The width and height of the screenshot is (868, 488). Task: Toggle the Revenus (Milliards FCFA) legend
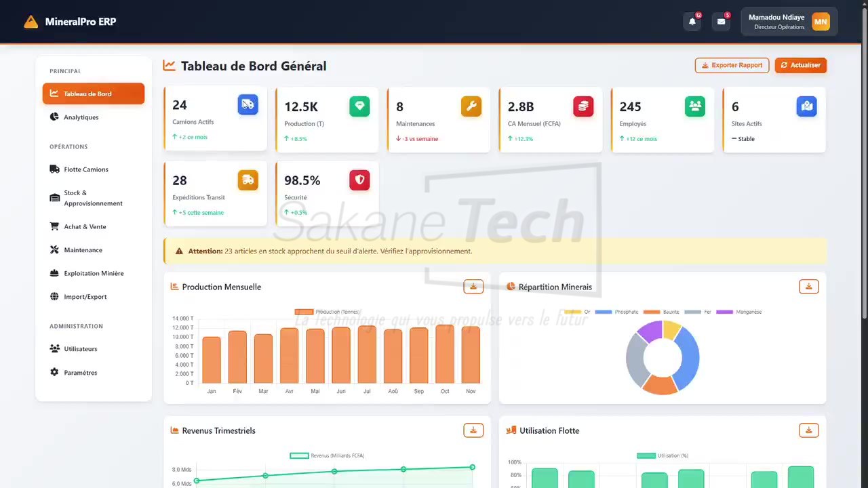[x=327, y=455]
